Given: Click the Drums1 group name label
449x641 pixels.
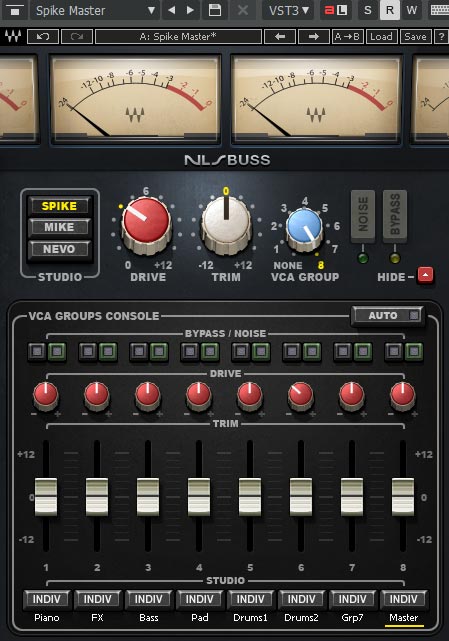Looking at the screenshot, I should tap(250, 618).
